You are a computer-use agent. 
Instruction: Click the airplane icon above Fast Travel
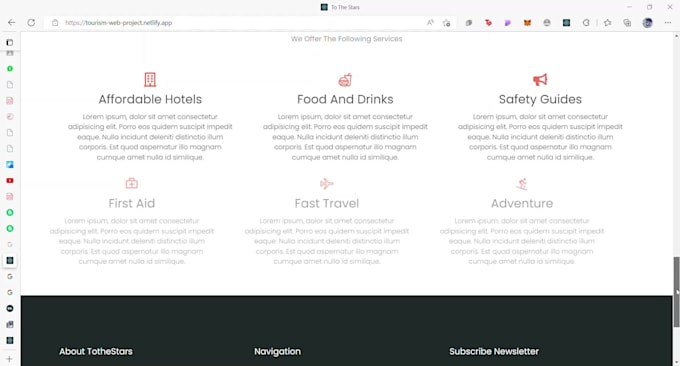coord(327,183)
